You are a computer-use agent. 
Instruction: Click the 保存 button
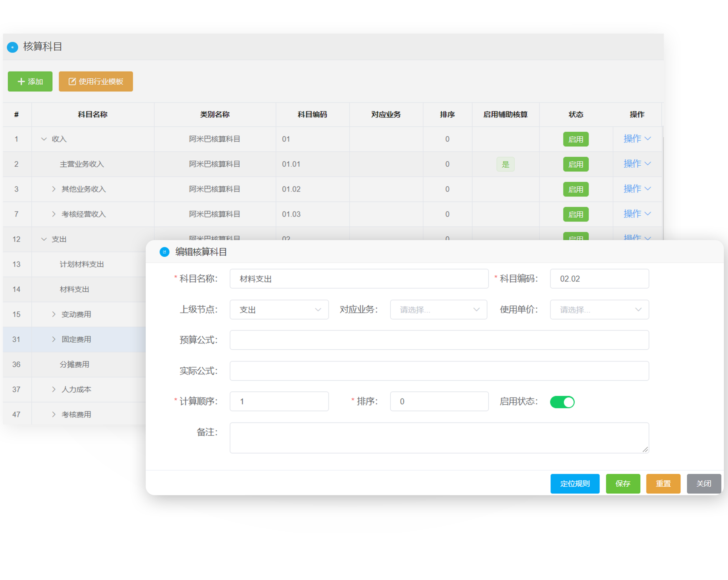click(623, 484)
